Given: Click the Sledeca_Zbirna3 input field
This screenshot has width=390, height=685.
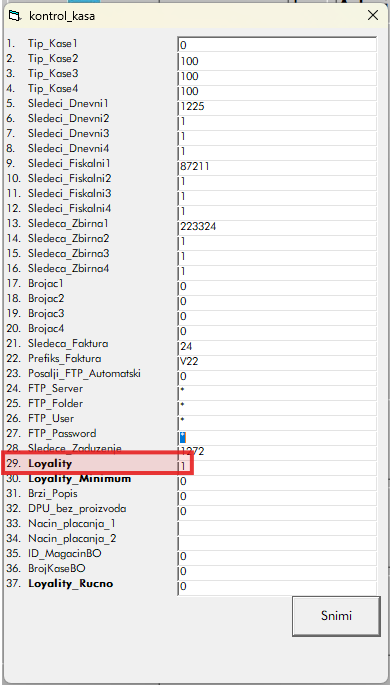Looking at the screenshot, I should click(277, 256).
